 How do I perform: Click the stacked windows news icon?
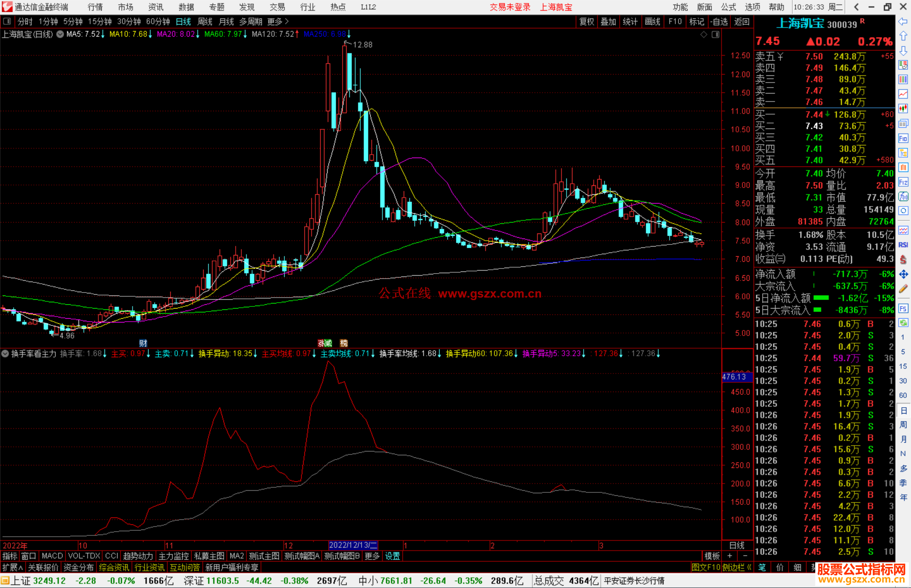(x=903, y=124)
